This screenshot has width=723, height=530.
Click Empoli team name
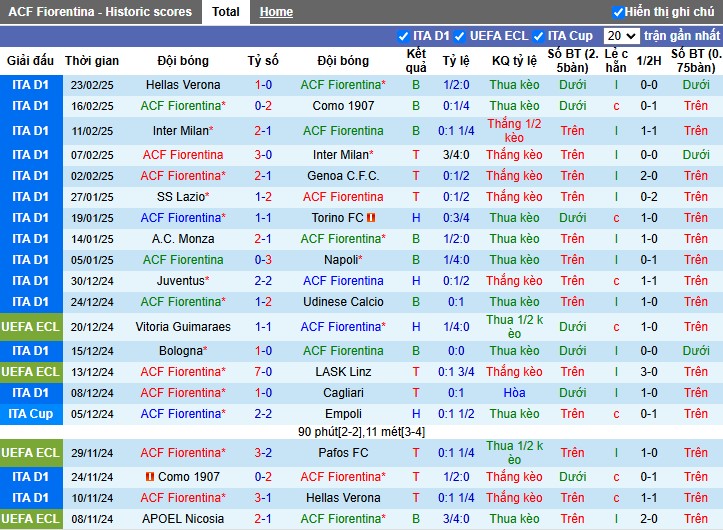pyautogui.click(x=343, y=414)
